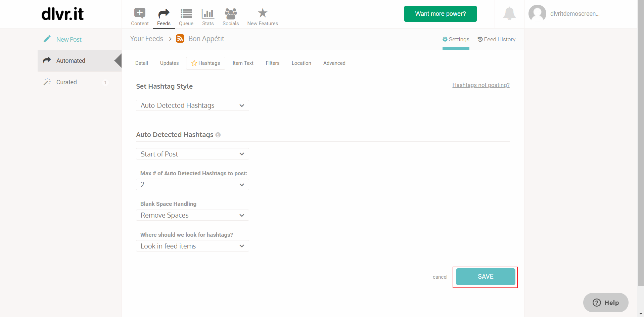644x317 pixels.
Task: Open the Help button
Action: click(606, 303)
